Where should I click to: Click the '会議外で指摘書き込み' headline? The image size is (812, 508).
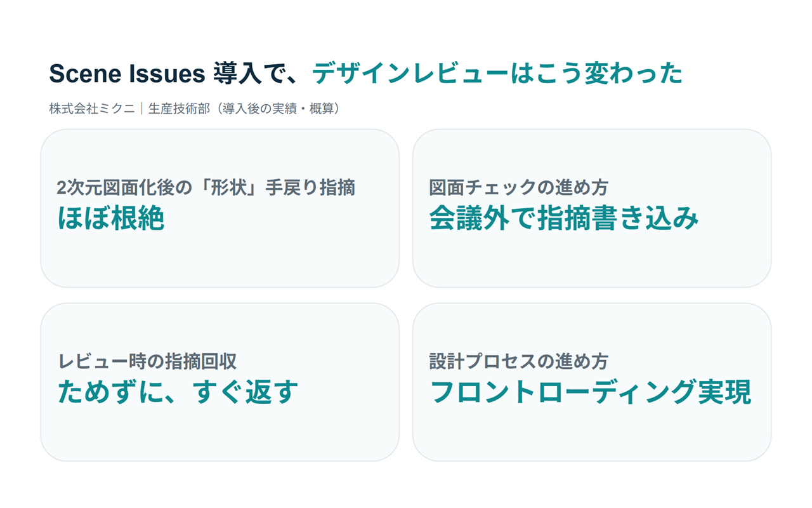(564, 218)
